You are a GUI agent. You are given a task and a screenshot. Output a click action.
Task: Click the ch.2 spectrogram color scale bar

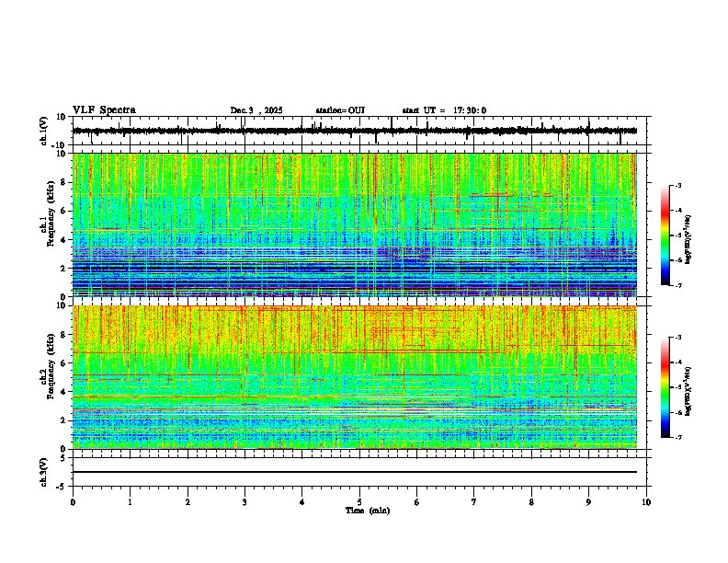(x=665, y=387)
